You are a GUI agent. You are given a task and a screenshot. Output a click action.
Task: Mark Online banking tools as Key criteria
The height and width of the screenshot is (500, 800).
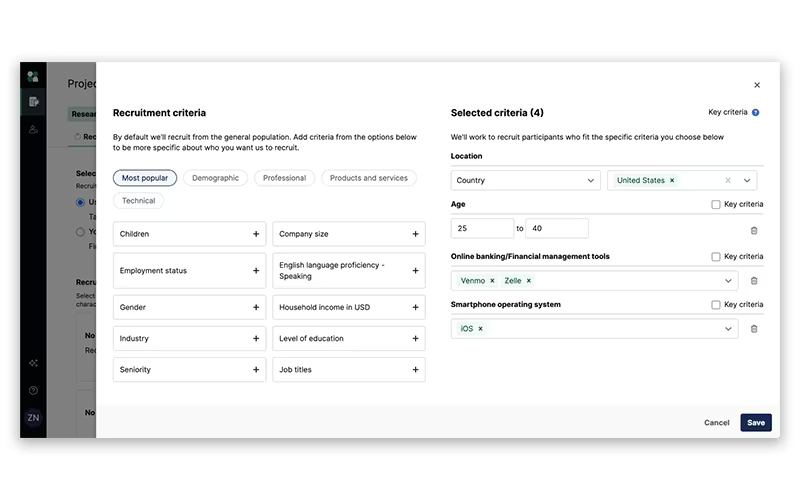click(x=716, y=257)
